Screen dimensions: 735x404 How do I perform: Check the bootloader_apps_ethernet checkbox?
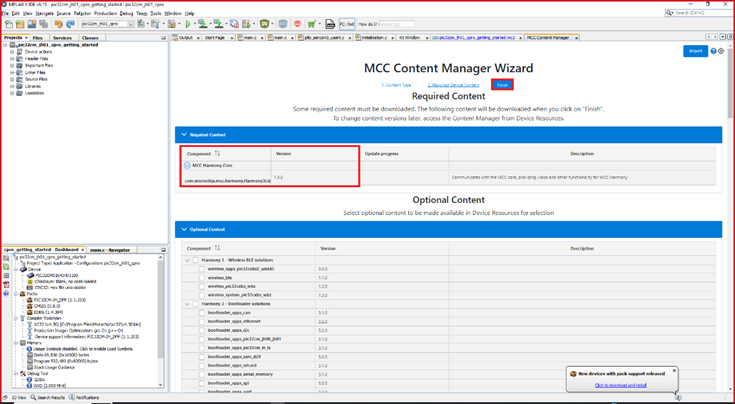tap(202, 322)
